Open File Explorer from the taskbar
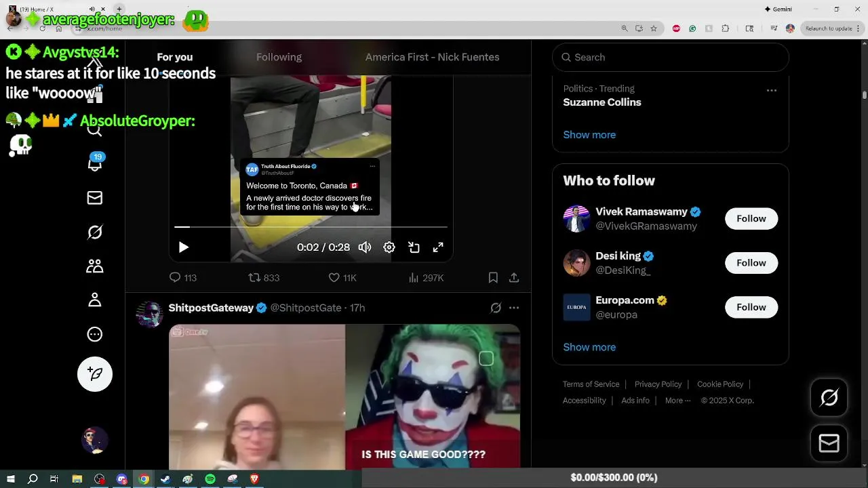The width and height of the screenshot is (868, 488). (x=77, y=479)
